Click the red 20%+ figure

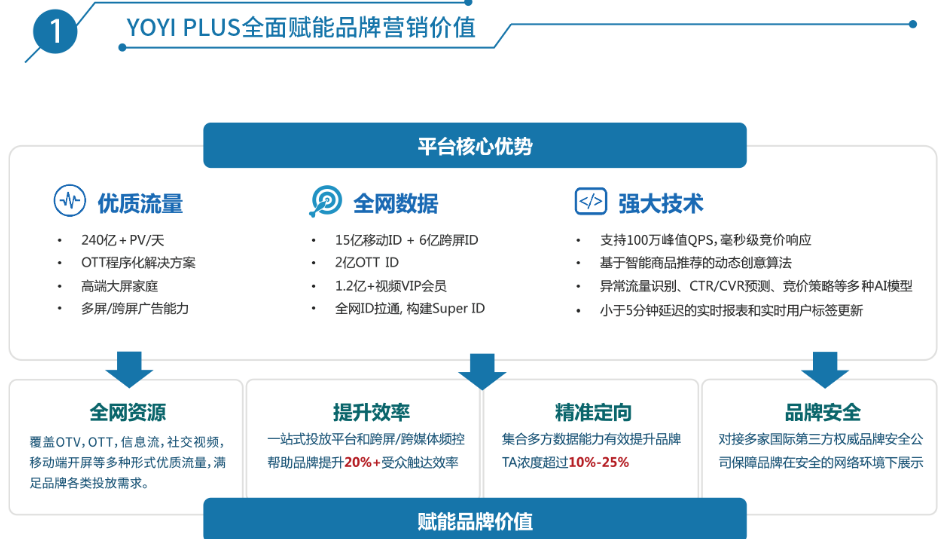362,462
